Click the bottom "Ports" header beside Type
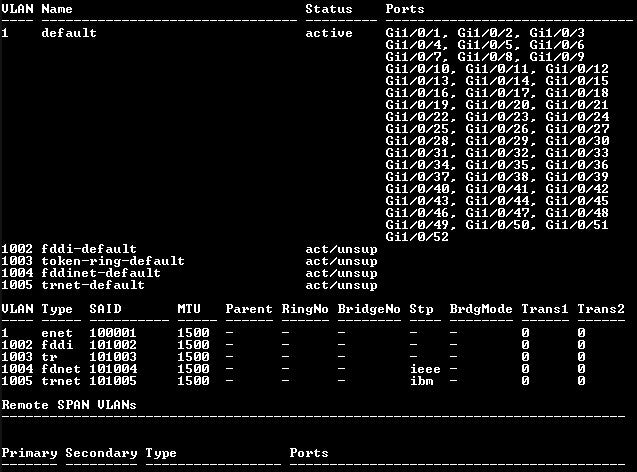 [x=309, y=453]
